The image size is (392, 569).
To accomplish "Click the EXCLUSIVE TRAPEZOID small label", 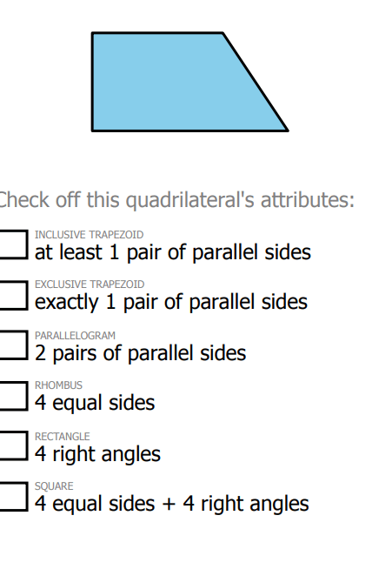I will coord(90,284).
